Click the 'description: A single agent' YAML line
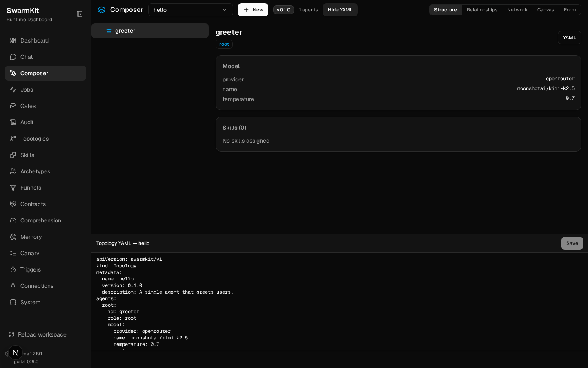 168,292
